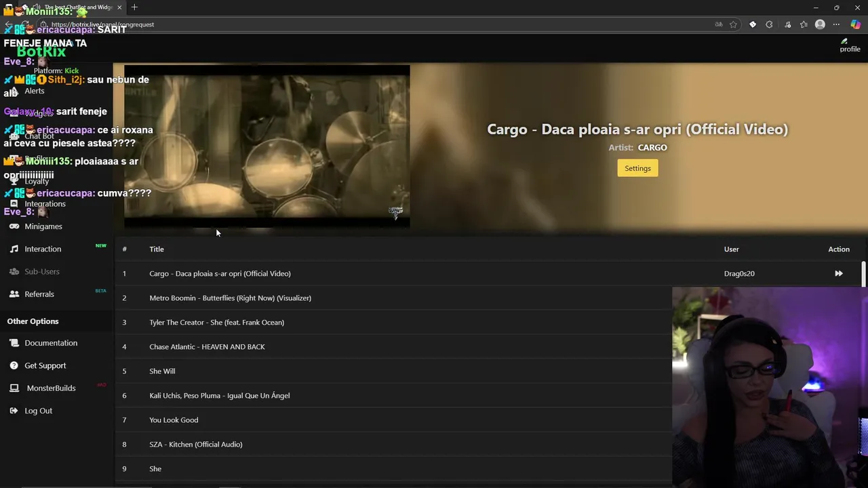Click the Action column header
The width and height of the screenshot is (868, 488).
[x=839, y=249]
